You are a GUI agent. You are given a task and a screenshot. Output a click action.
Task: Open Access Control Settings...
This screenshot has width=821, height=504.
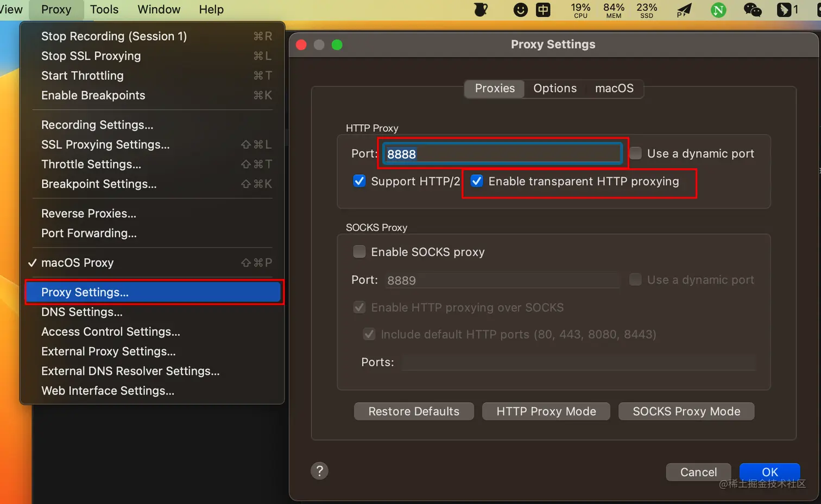pos(153,331)
